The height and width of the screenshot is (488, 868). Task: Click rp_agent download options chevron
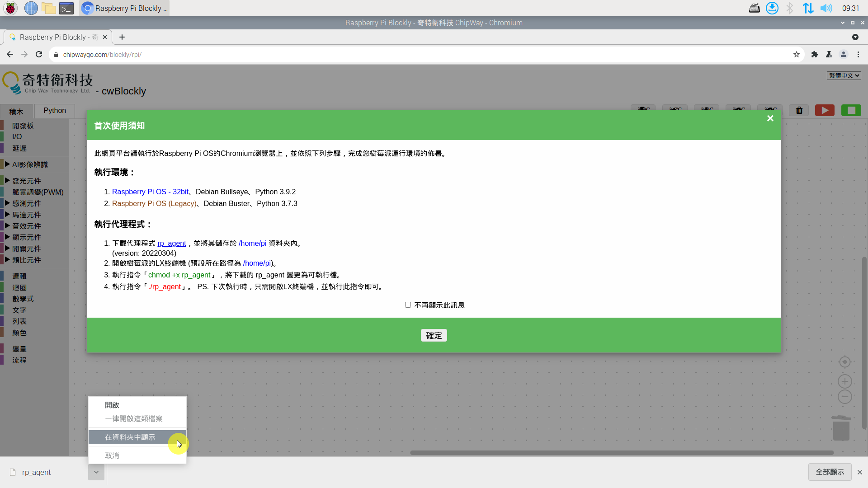(x=96, y=472)
